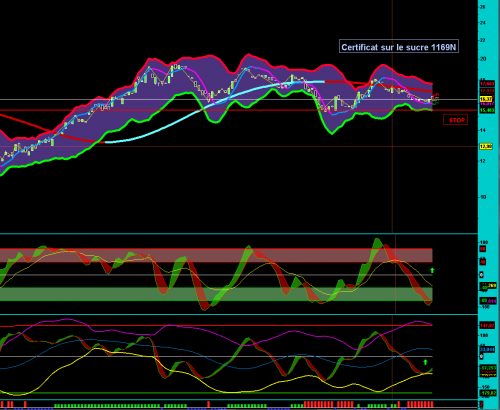Viewport: 500px width, 410px height.
Task: Click the green up arrow in the lower oscillator pane
Action: click(425, 362)
